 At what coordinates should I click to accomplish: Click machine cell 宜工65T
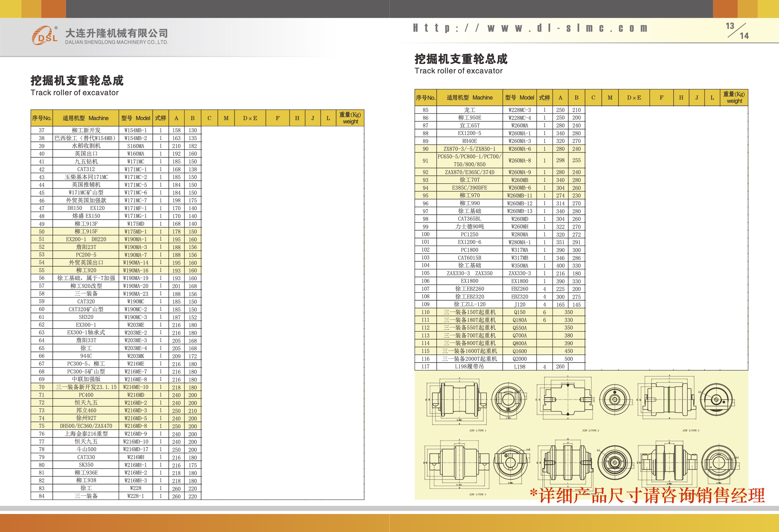coord(470,125)
